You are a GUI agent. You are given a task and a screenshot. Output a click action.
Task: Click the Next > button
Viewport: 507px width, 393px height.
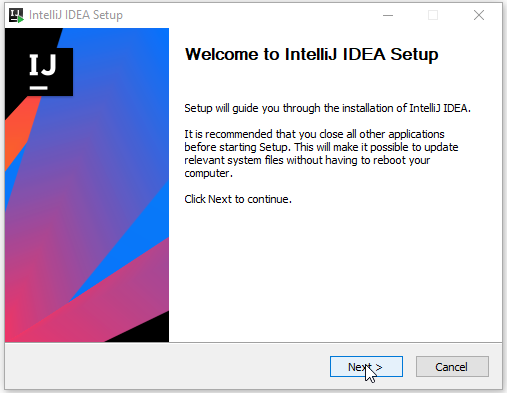[366, 367]
